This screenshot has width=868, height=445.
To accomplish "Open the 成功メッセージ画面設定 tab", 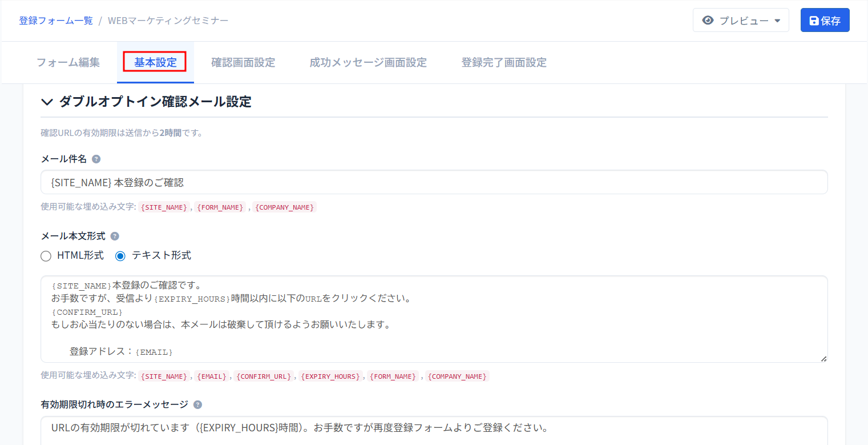I will coord(368,62).
